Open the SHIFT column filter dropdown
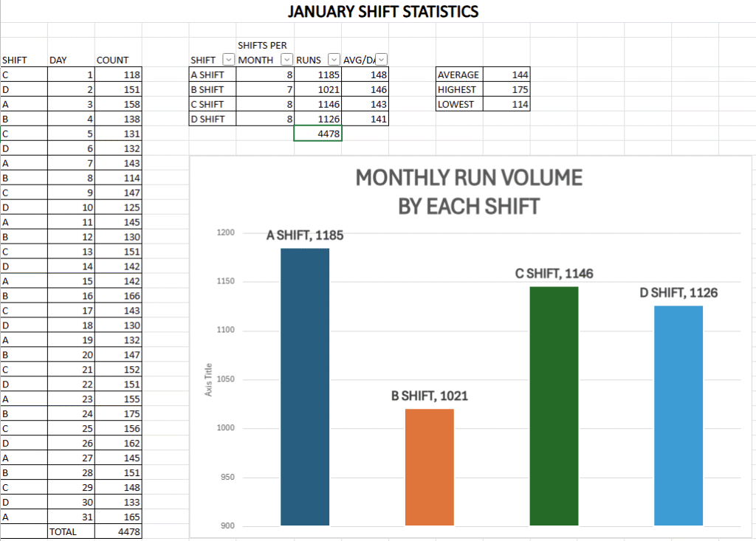The image size is (756, 541). pyautogui.click(x=227, y=60)
